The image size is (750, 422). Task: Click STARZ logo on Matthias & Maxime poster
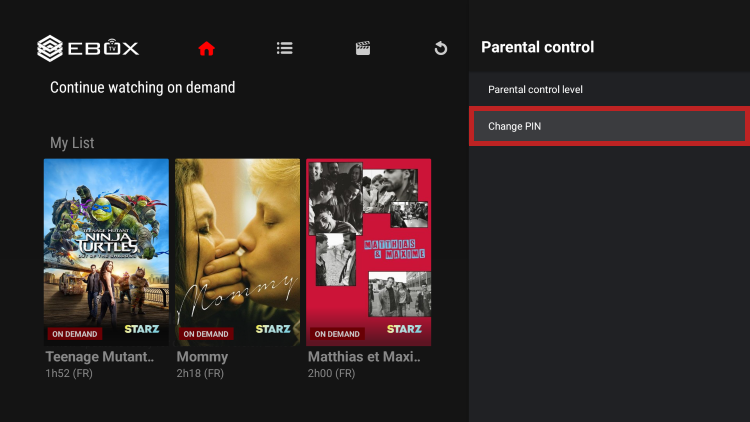tap(404, 329)
